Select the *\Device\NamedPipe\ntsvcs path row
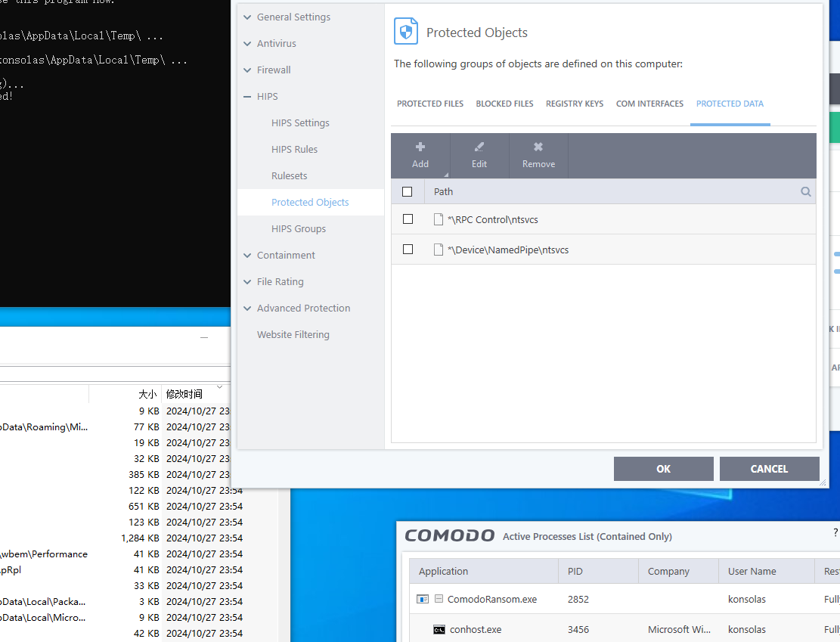This screenshot has height=642, width=840. coord(603,250)
